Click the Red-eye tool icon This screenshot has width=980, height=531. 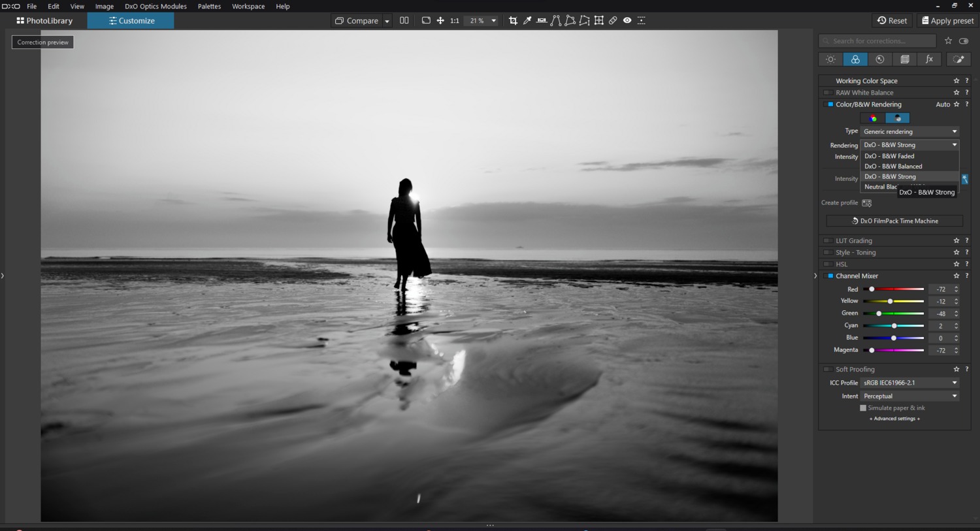pyautogui.click(x=627, y=21)
